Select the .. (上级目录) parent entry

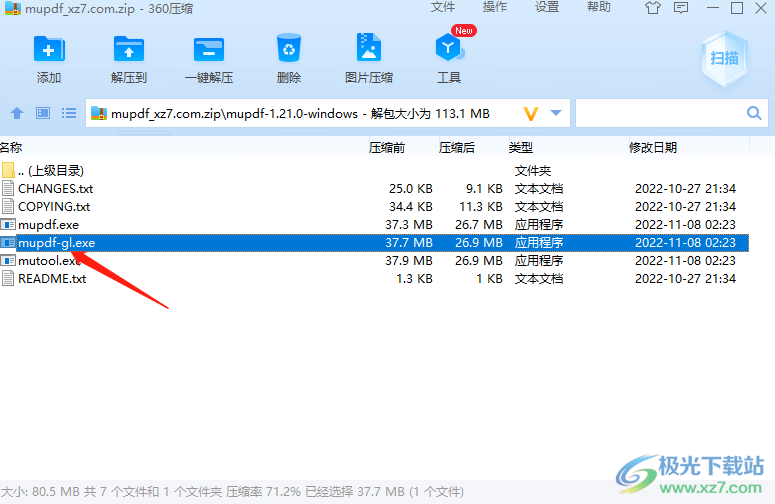(51, 170)
